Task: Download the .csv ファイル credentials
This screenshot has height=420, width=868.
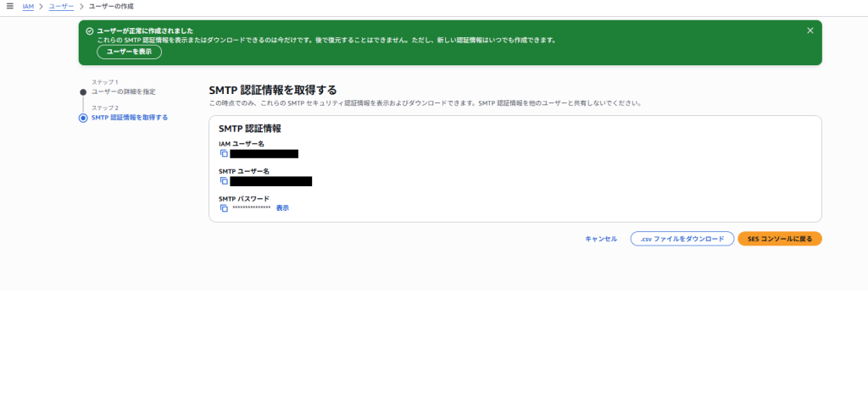Action: coord(682,239)
